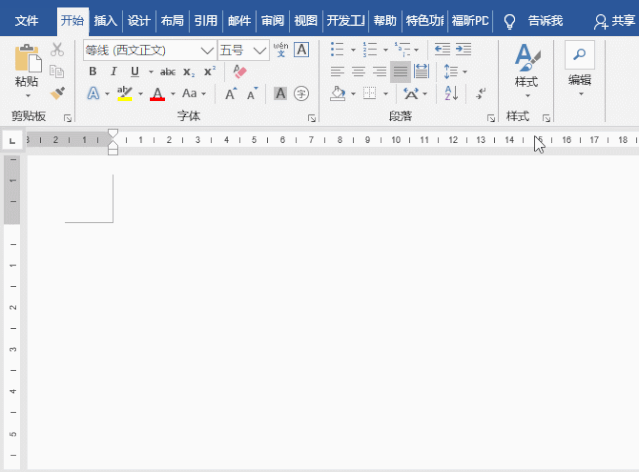The height and width of the screenshot is (472, 639).
Task: Toggle Italic formatting
Action: tap(113, 71)
